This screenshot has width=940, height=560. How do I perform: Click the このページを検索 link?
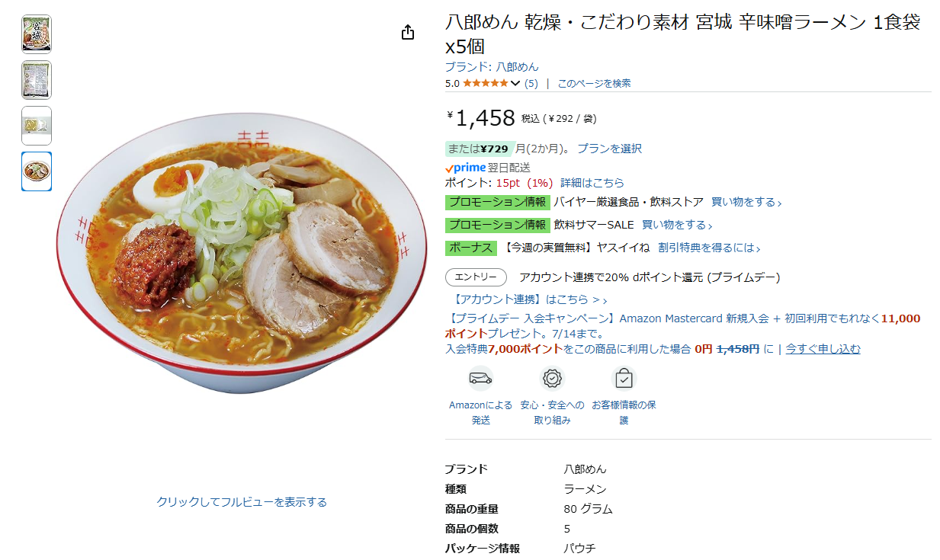594,83
